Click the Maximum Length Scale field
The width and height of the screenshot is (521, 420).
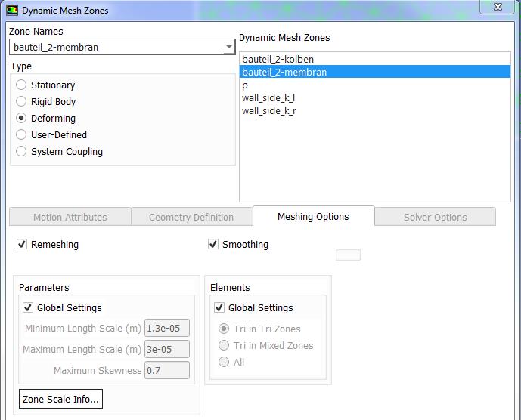(167, 349)
